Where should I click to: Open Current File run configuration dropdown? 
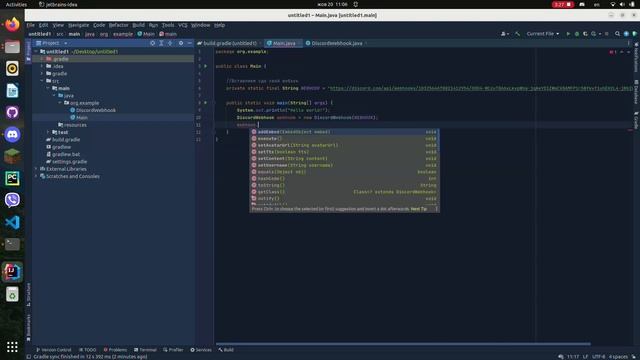point(542,34)
